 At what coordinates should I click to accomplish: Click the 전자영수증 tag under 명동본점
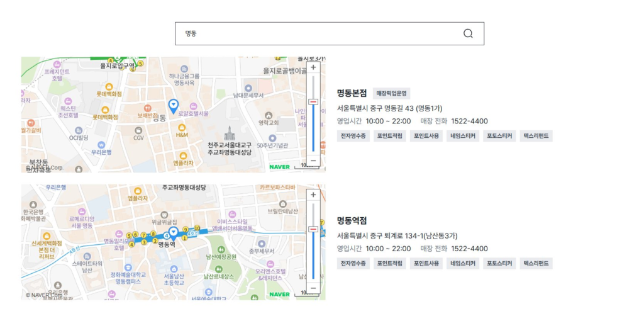(353, 136)
